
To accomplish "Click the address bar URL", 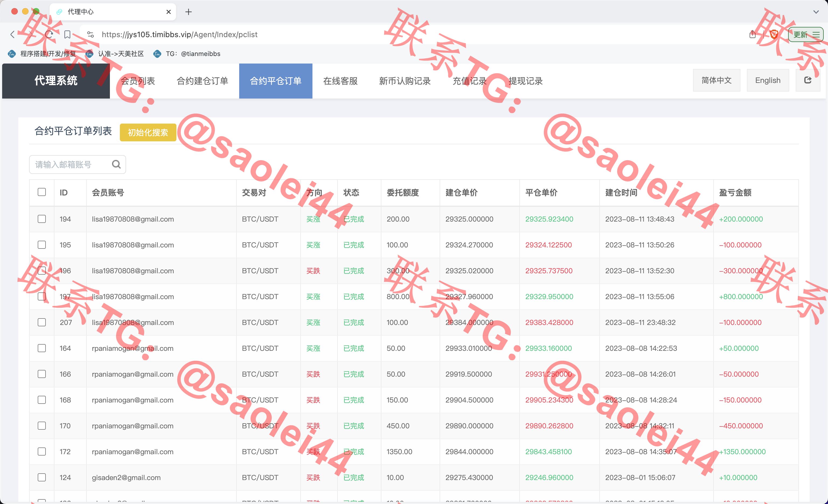I will (x=179, y=34).
